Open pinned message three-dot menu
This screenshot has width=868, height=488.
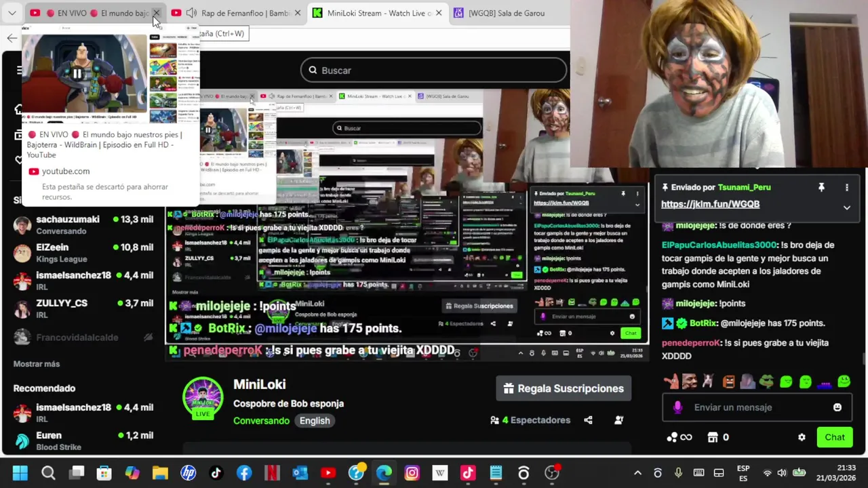point(847,187)
